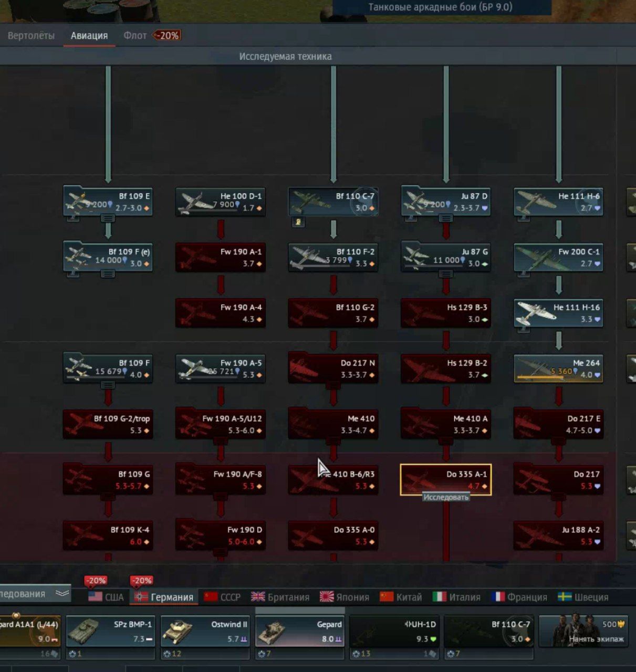Screen dimensions: 636x672
Task: Select the Bf 110 F-2 aircraft card
Action: pyautogui.click(x=333, y=258)
